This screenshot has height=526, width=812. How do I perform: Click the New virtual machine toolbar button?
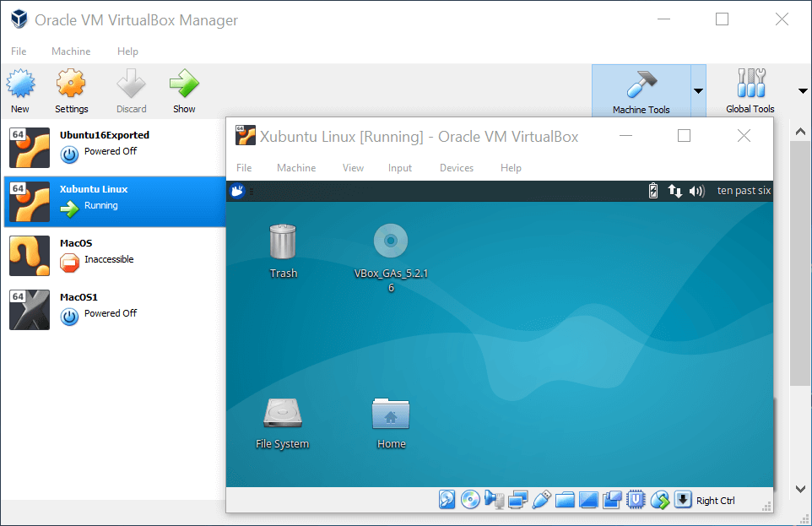tap(19, 91)
